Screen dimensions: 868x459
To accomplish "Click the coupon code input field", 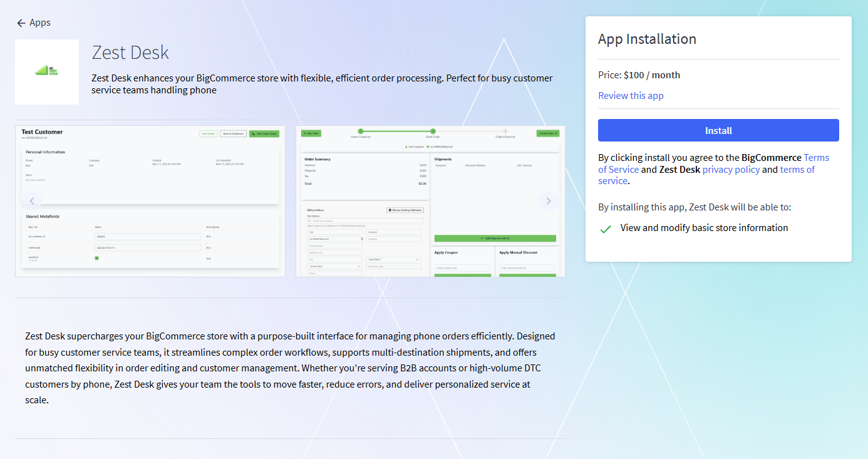I will pos(462,268).
